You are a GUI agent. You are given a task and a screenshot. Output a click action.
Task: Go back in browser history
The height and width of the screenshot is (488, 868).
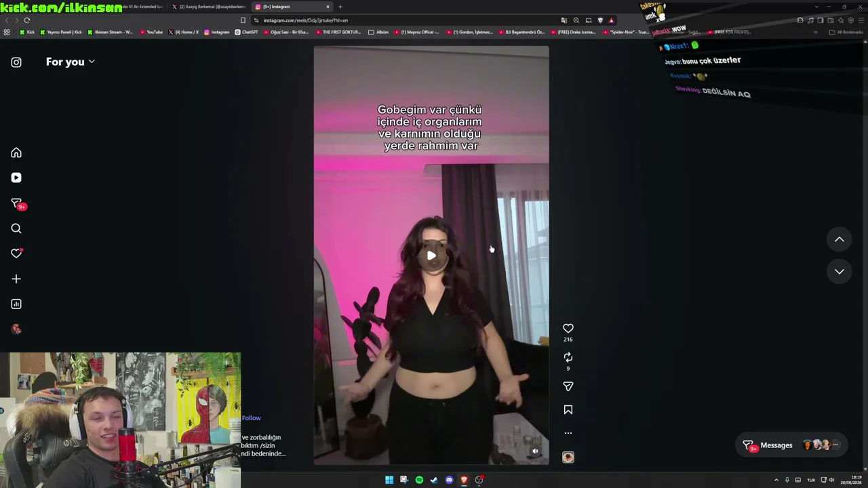[x=7, y=20]
